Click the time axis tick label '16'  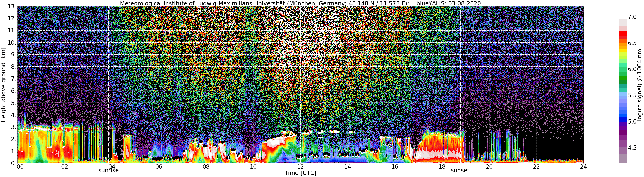(395, 167)
